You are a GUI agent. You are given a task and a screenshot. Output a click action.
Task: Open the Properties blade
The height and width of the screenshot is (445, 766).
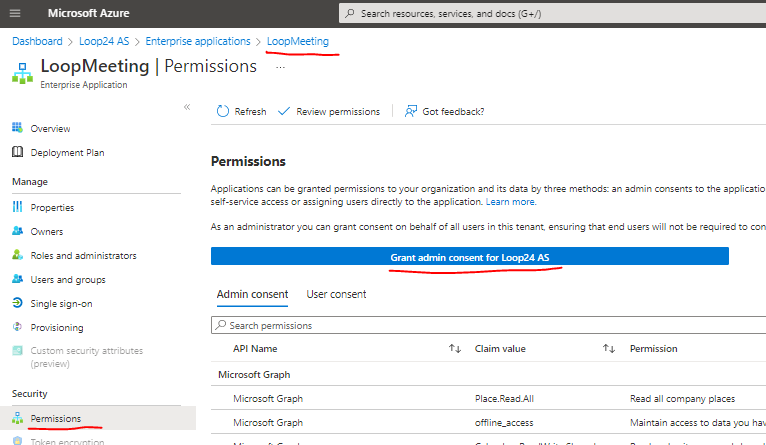click(x=52, y=208)
